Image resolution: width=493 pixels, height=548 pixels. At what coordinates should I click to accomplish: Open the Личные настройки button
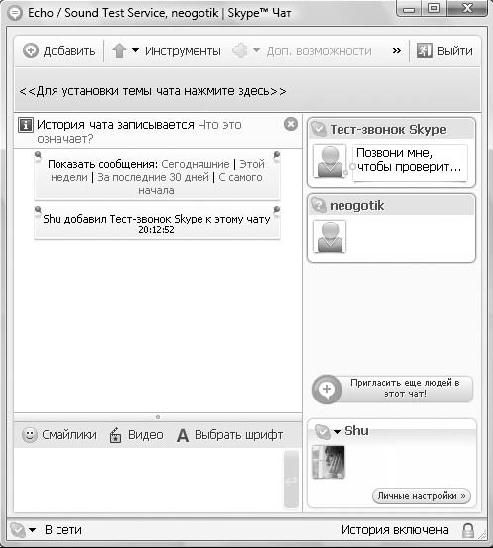click(x=421, y=496)
